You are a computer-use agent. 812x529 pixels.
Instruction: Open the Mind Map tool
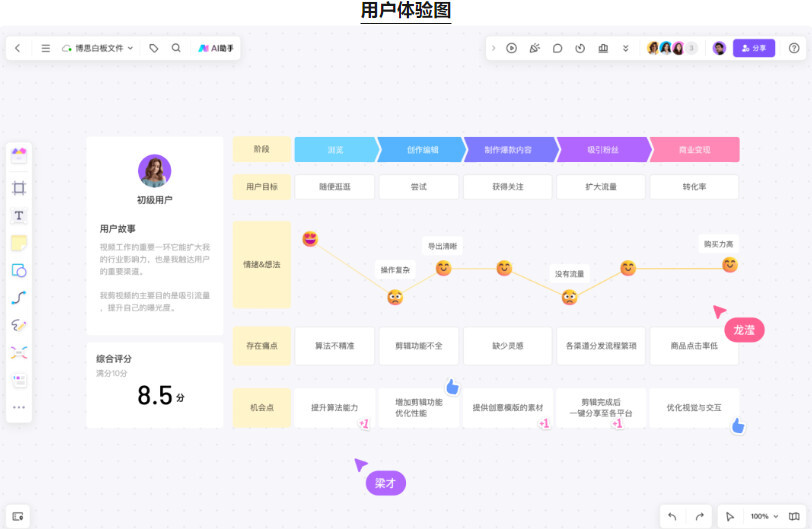pyautogui.click(x=19, y=353)
